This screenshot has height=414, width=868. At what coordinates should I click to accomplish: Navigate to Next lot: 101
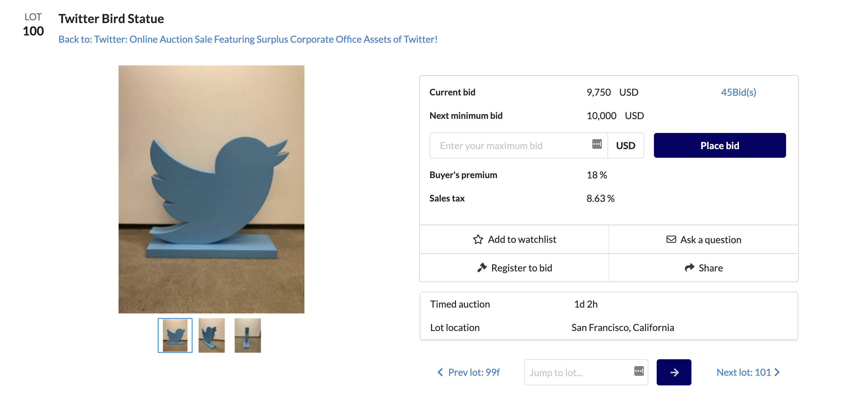click(744, 372)
